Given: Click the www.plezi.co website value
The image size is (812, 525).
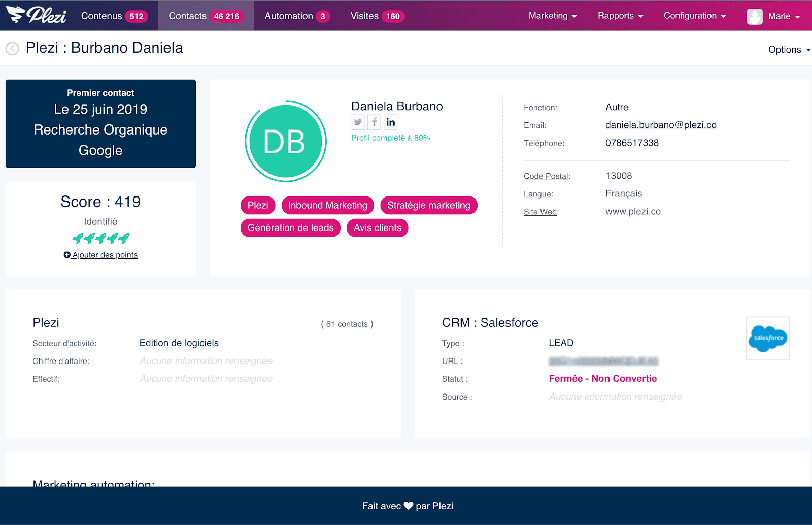Looking at the screenshot, I should pyautogui.click(x=633, y=211).
